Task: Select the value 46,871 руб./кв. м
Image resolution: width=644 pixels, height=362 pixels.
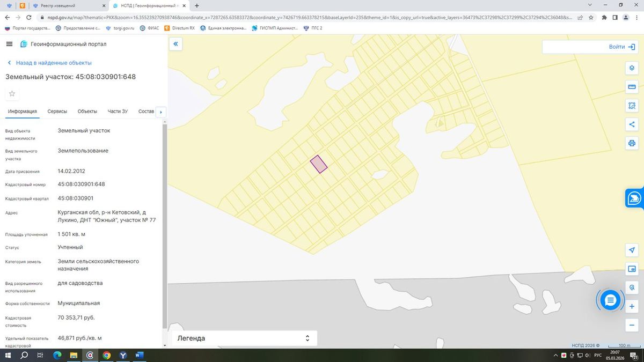Action: pyautogui.click(x=79, y=338)
